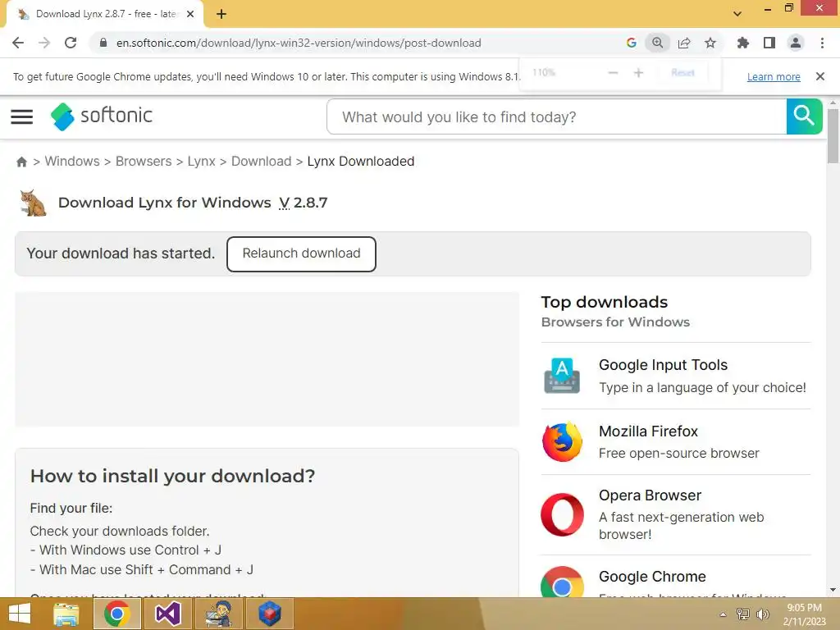This screenshot has height=630, width=840.
Task: Show hidden system tray icons
Action: tap(723, 614)
